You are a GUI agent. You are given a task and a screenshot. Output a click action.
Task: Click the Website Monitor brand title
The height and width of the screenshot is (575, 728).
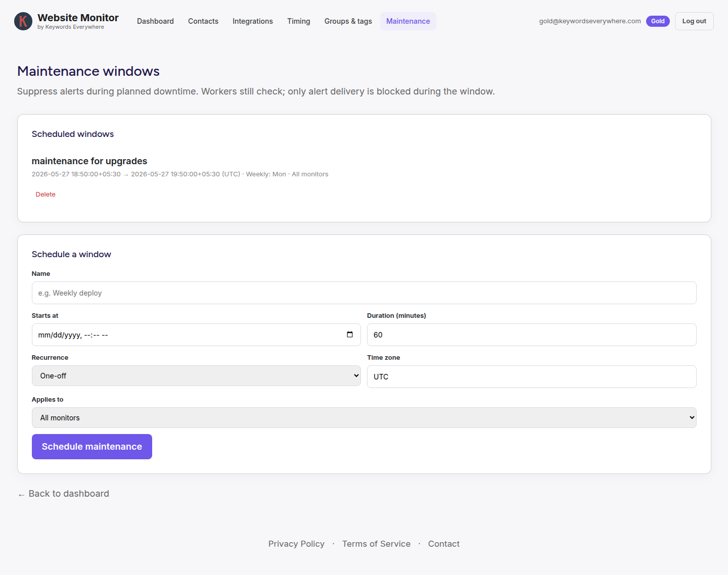point(78,18)
